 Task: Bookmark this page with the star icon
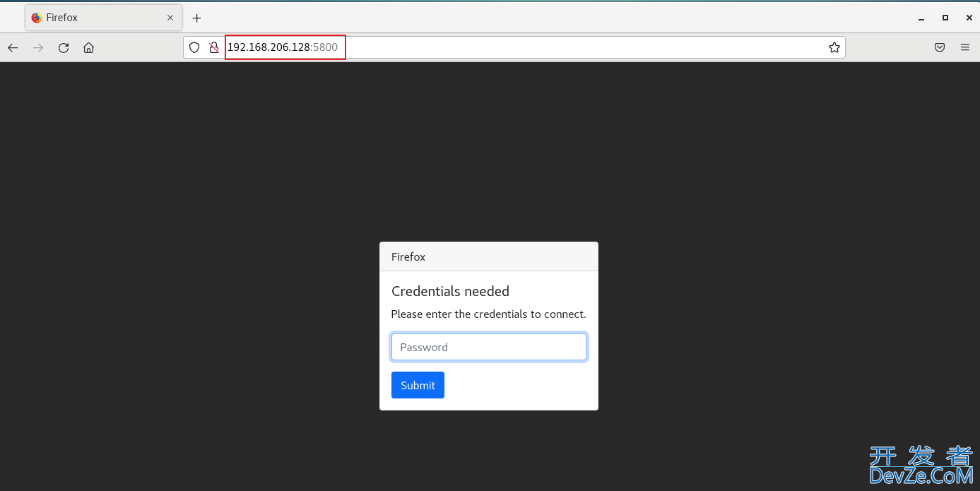click(x=834, y=48)
